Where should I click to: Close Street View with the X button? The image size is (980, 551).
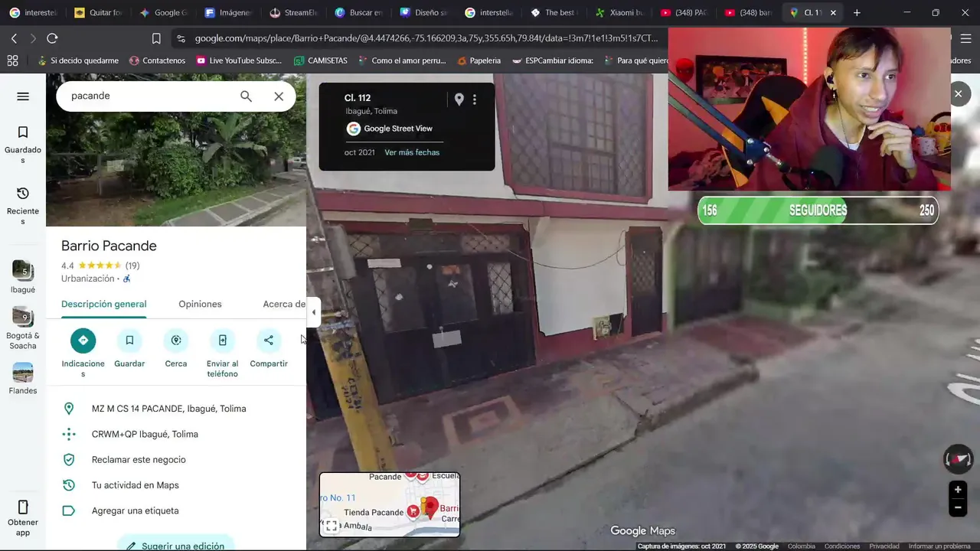click(958, 93)
